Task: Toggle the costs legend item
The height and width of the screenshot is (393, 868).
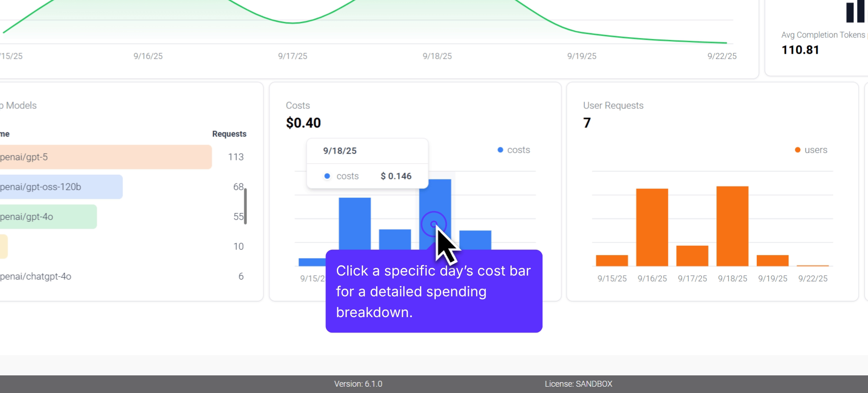Action: pyautogui.click(x=514, y=150)
